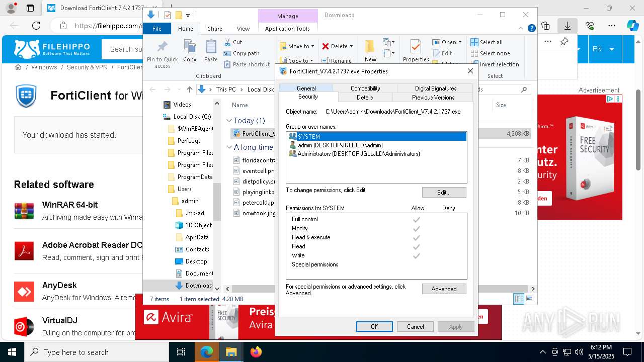Open the Details tab
The height and width of the screenshot is (362, 644).
pos(365,98)
